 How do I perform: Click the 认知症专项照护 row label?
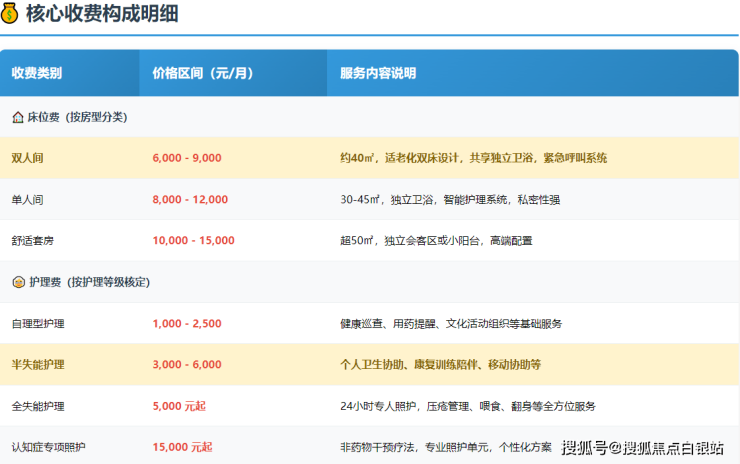pos(48,447)
